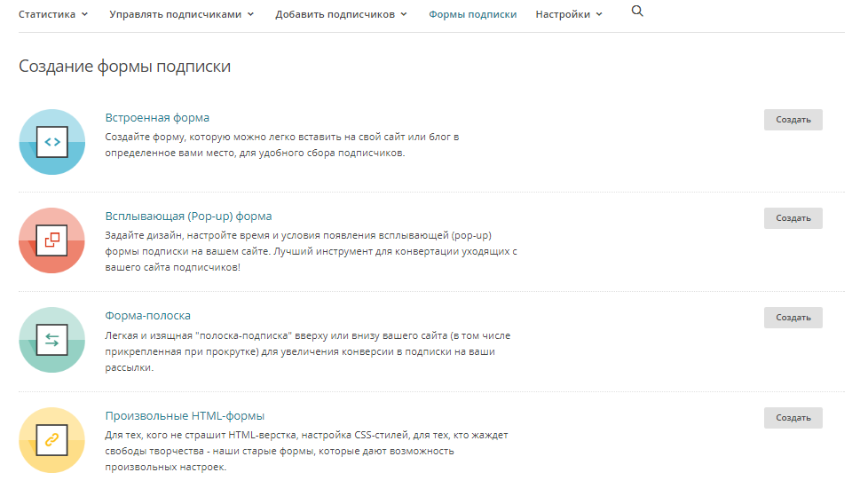Image resolution: width=860 pixels, height=504 pixels.
Task: Click the search magnifier icon
Action: tap(636, 12)
